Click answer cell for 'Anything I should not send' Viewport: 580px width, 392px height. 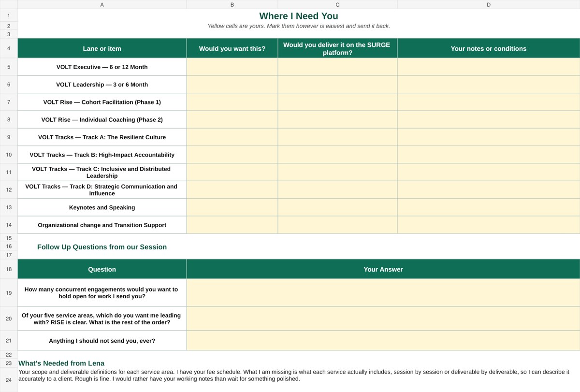point(383,340)
